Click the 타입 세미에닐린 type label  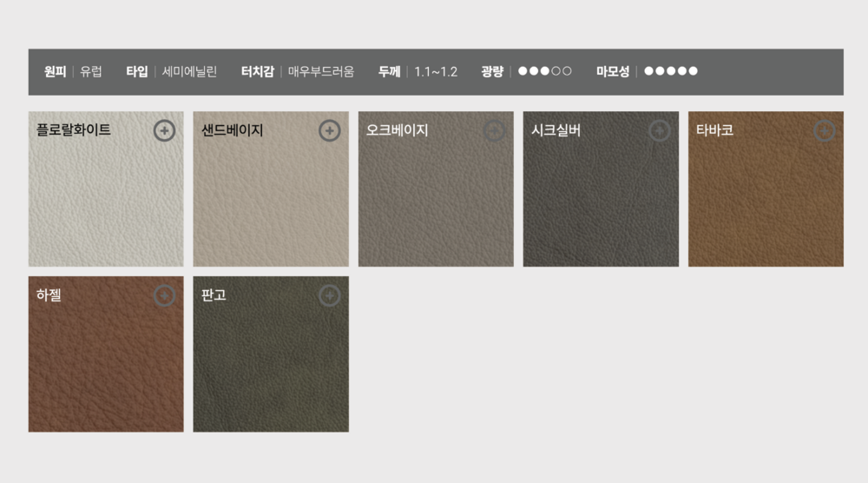[x=171, y=71]
